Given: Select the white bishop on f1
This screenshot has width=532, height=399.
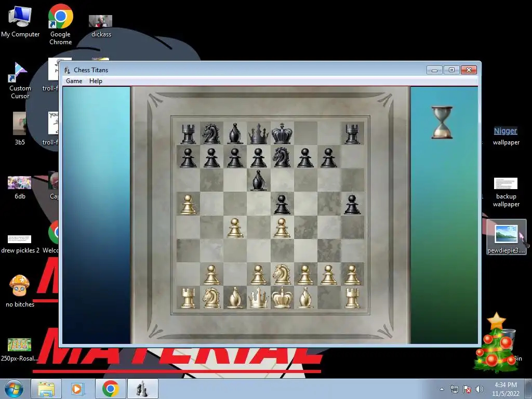Looking at the screenshot, I should (x=305, y=298).
